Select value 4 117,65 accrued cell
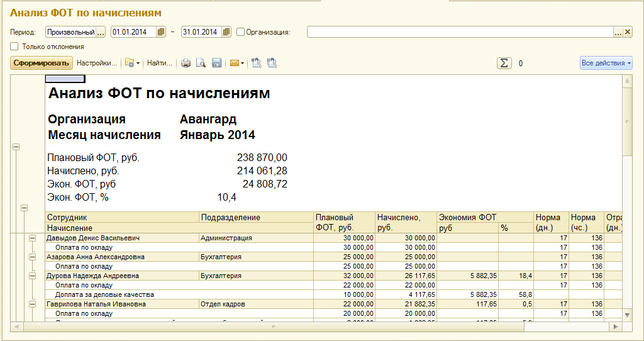Image resolution: width=644 pixels, height=341 pixels. pos(406,294)
